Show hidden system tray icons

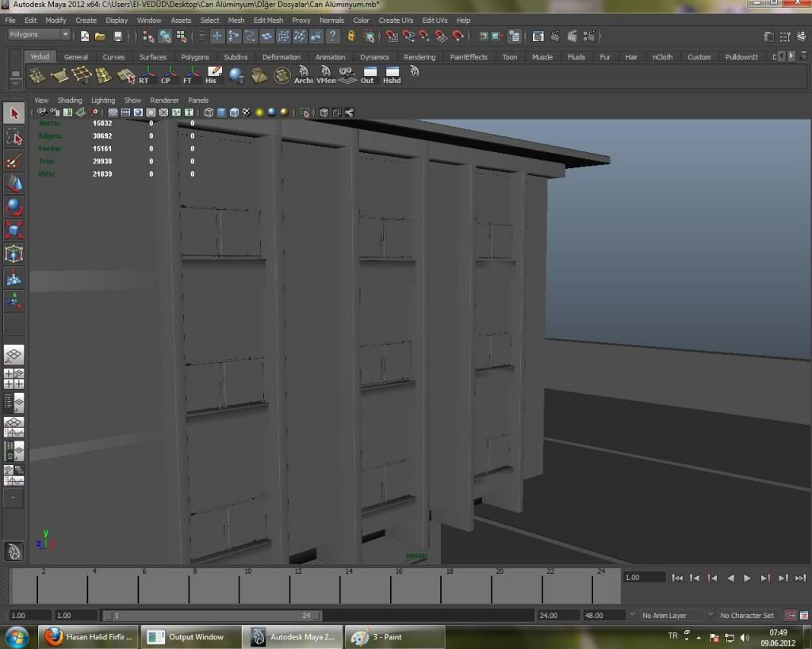[x=699, y=638]
